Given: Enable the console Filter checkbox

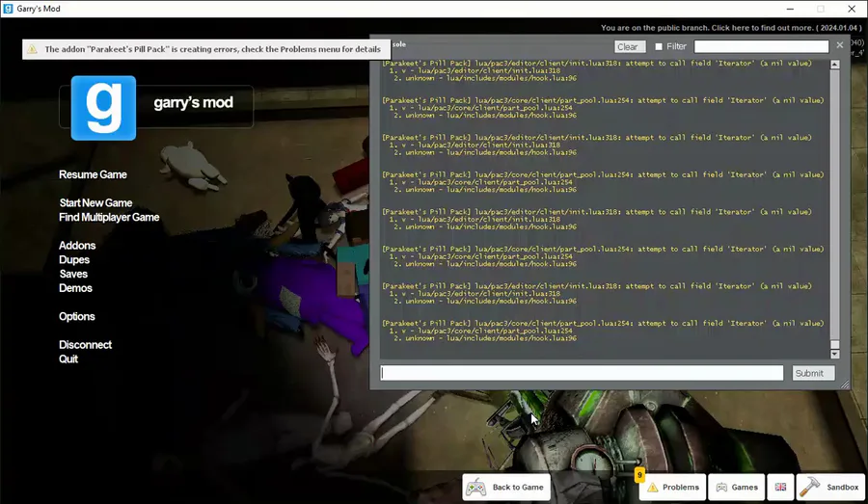Looking at the screenshot, I should coord(659,47).
